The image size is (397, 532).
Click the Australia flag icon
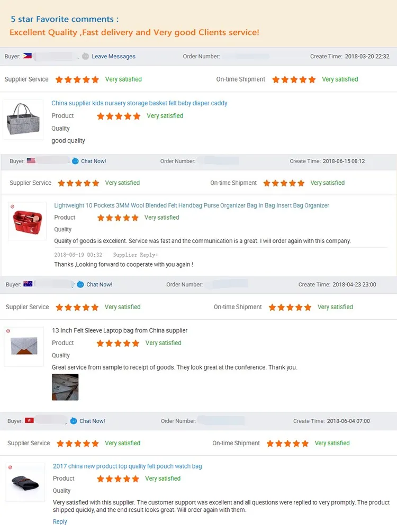tap(28, 284)
